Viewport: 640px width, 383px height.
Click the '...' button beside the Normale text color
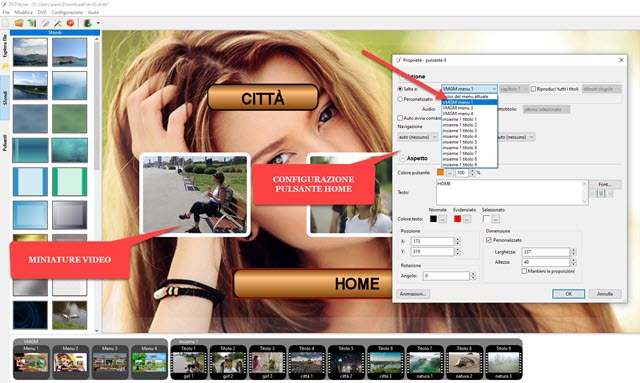[x=442, y=219]
